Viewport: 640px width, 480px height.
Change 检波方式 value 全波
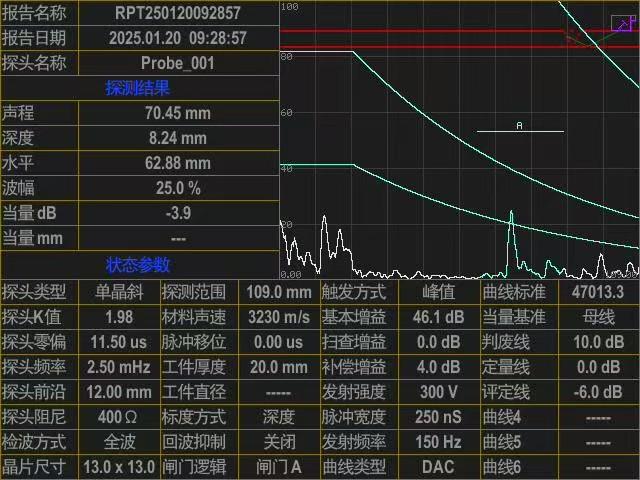click(x=118, y=442)
